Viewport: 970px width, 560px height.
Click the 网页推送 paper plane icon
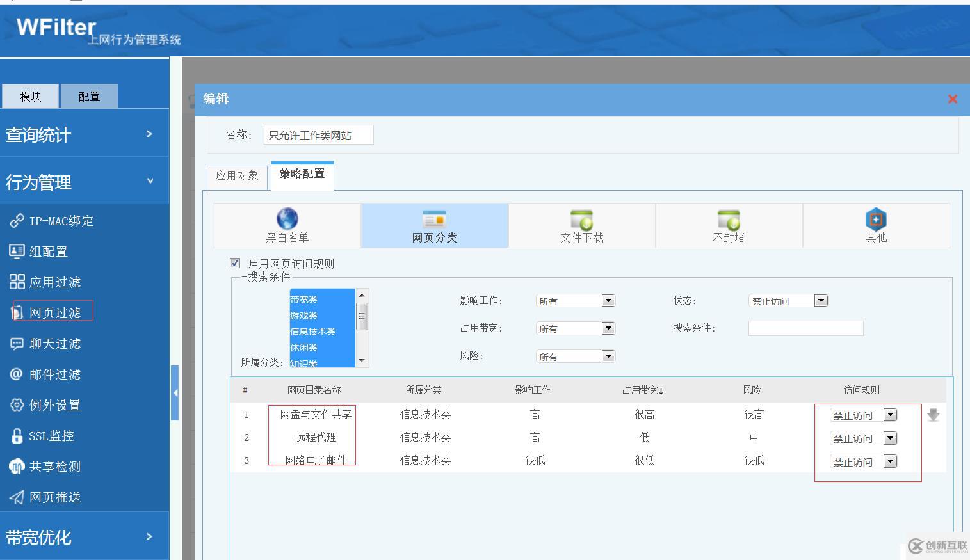point(17,497)
